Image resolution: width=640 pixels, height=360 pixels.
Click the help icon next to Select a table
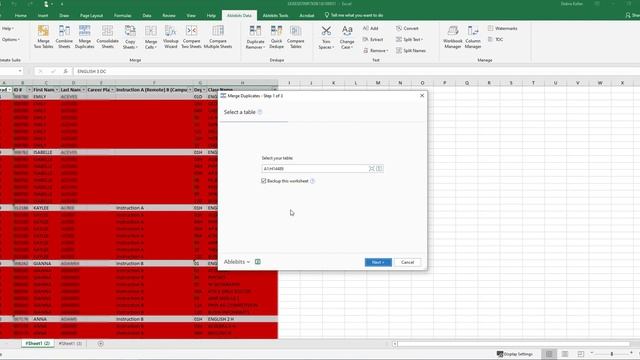click(x=260, y=112)
